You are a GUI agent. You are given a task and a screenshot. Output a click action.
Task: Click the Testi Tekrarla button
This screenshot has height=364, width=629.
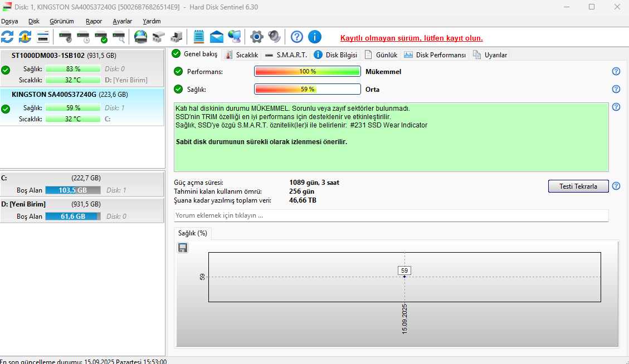(578, 186)
